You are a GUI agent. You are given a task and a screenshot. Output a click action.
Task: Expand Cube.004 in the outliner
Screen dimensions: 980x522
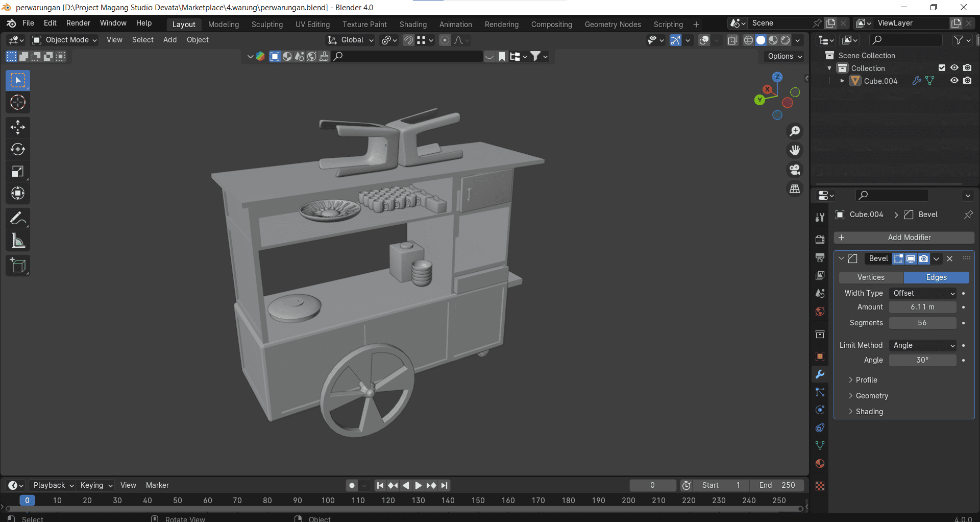point(842,81)
